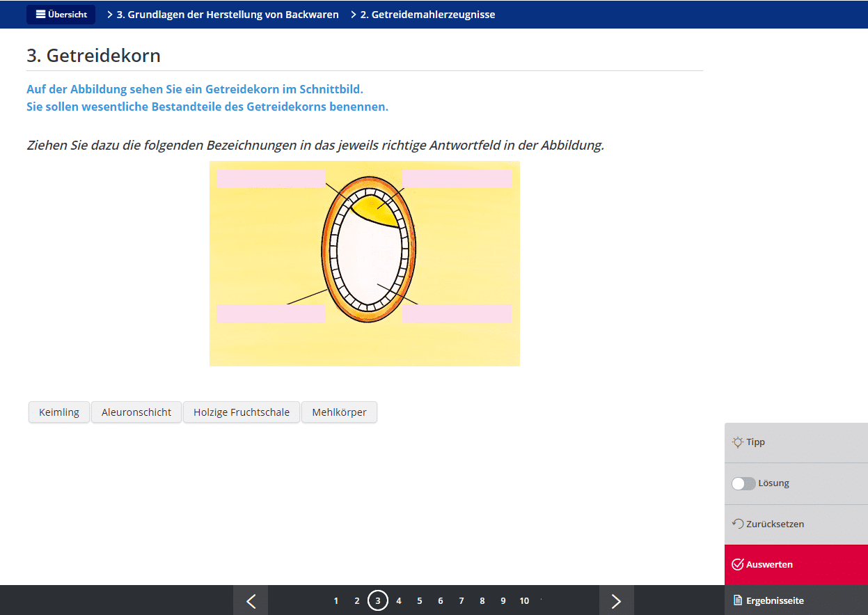
Task: Open the Ergebnisseite results page
Action: 774,600
